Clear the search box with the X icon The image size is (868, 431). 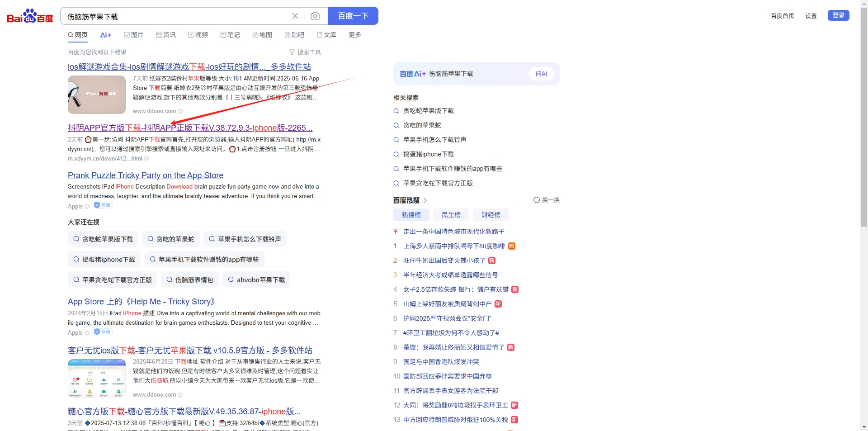[x=295, y=16]
